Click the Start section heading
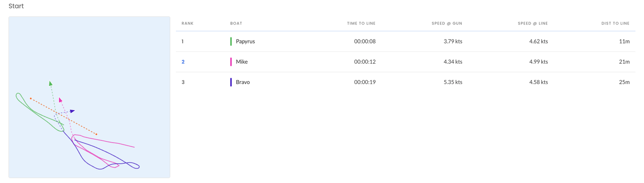Viewport: 644px width, 183px height. tap(16, 6)
